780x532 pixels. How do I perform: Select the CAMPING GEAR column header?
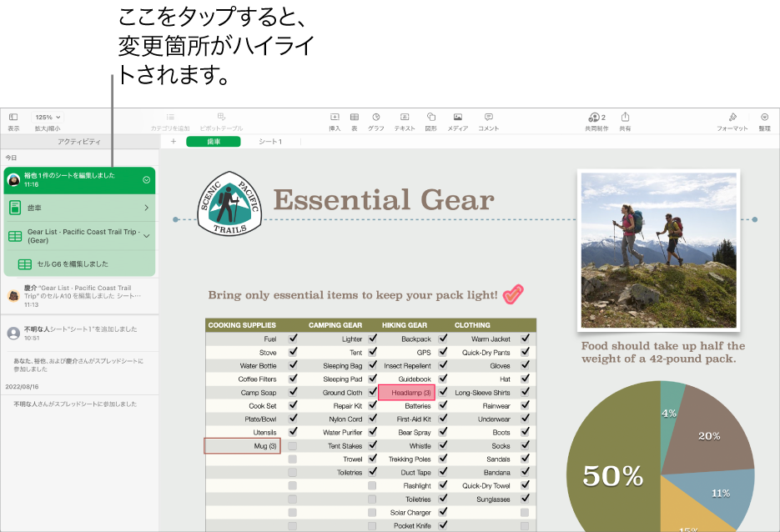coord(335,325)
